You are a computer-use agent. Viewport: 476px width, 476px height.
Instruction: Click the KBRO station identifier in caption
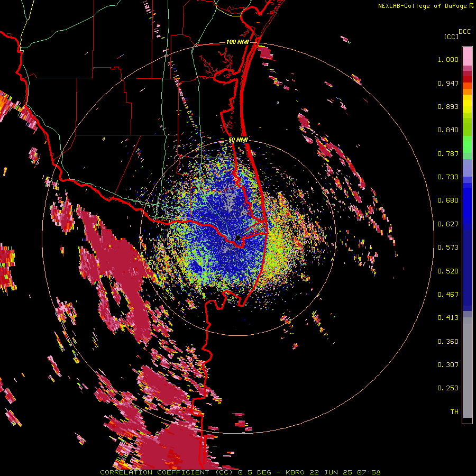point(296,472)
